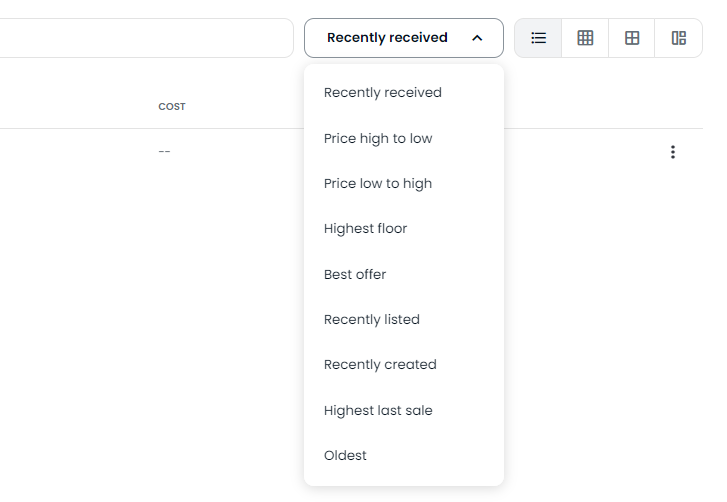Screen dimensions: 727x502
Task: Choose Best offer from sort list
Action: click(x=355, y=275)
